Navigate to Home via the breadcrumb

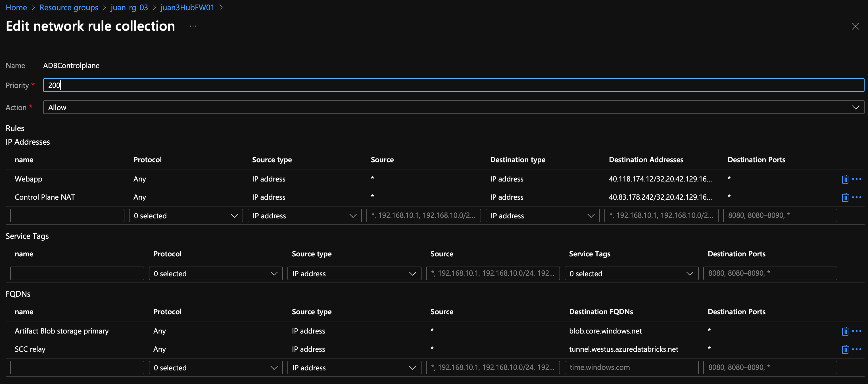(16, 7)
